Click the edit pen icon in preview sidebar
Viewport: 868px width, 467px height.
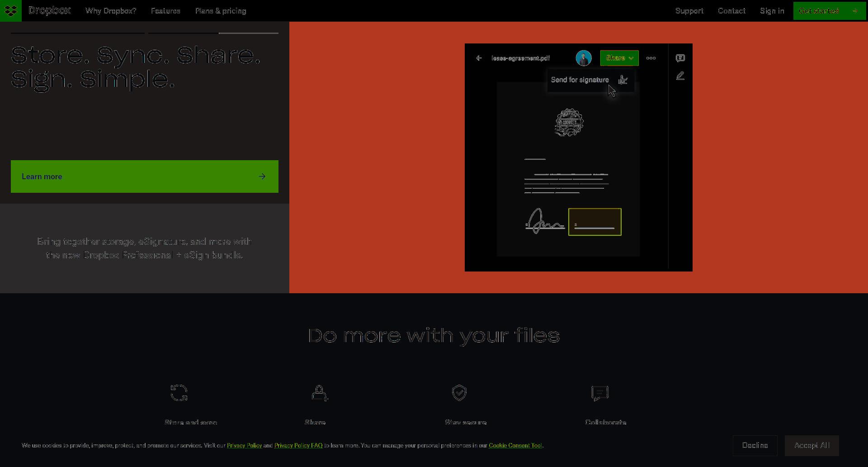coord(680,76)
